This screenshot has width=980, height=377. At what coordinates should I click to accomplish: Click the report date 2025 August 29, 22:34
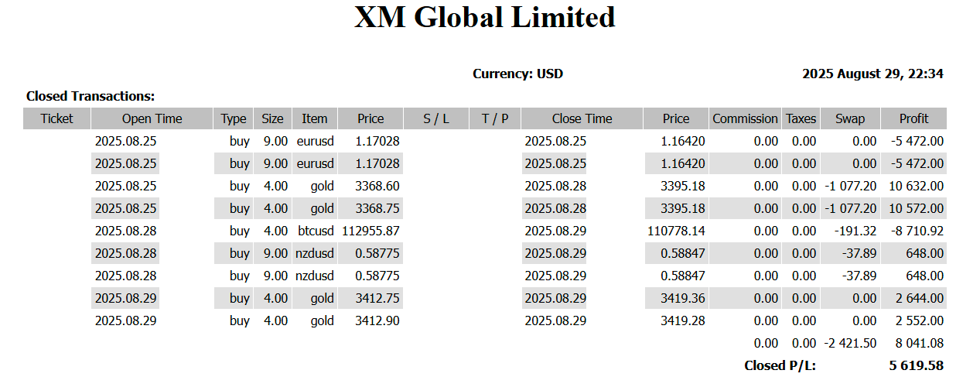tap(872, 74)
